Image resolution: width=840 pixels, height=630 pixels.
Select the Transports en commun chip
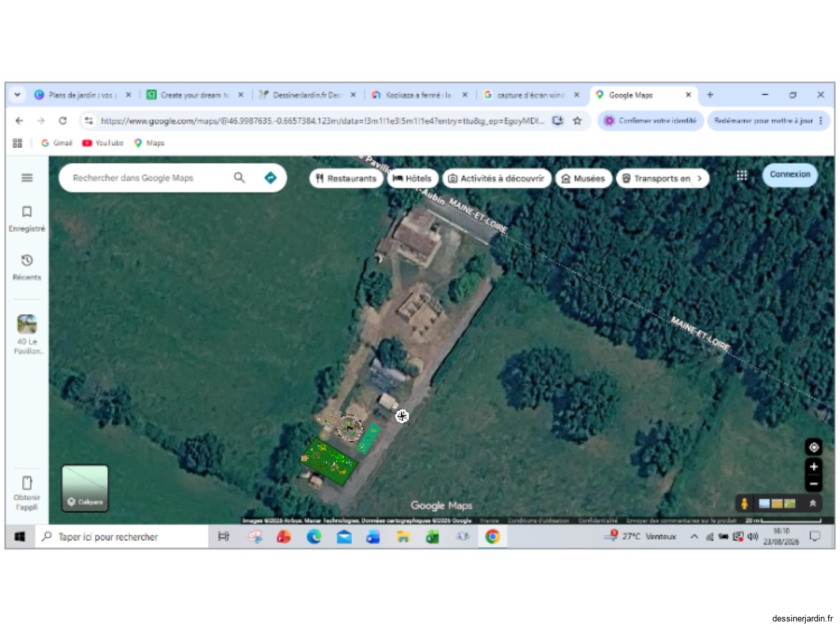coord(656,178)
